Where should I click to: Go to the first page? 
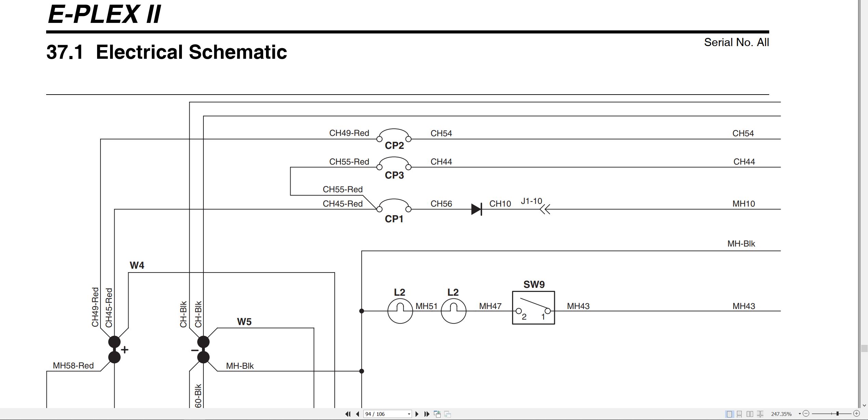pyautogui.click(x=348, y=414)
